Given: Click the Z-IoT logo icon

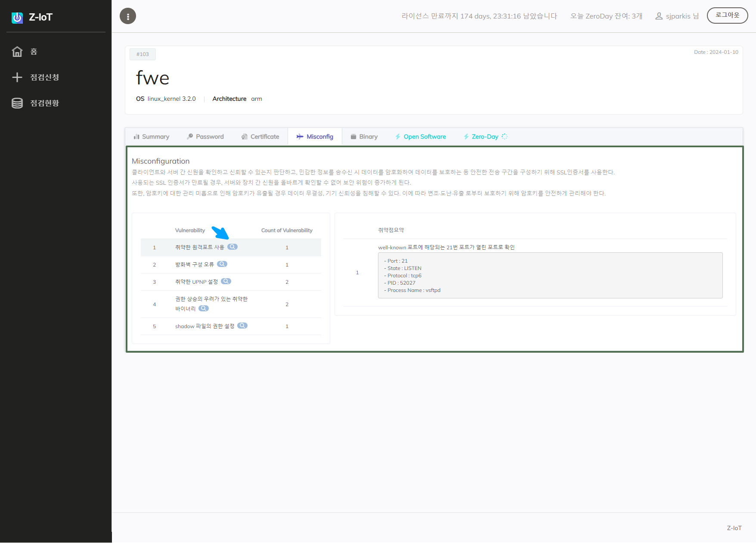Looking at the screenshot, I should pyautogui.click(x=17, y=18).
